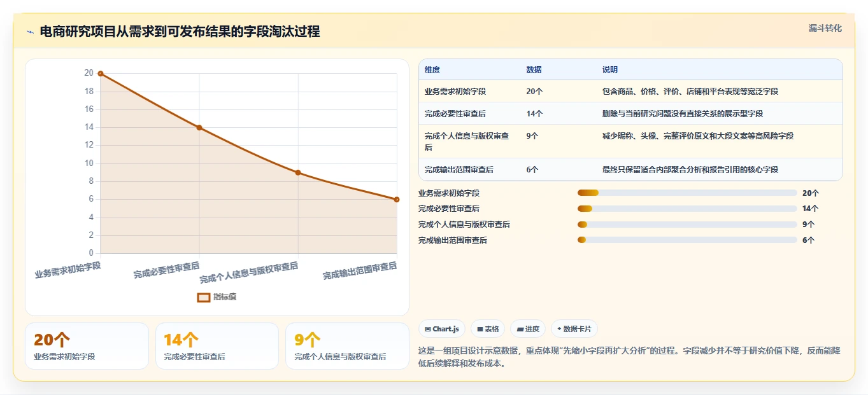Click the 9个 table data cell

click(532, 136)
